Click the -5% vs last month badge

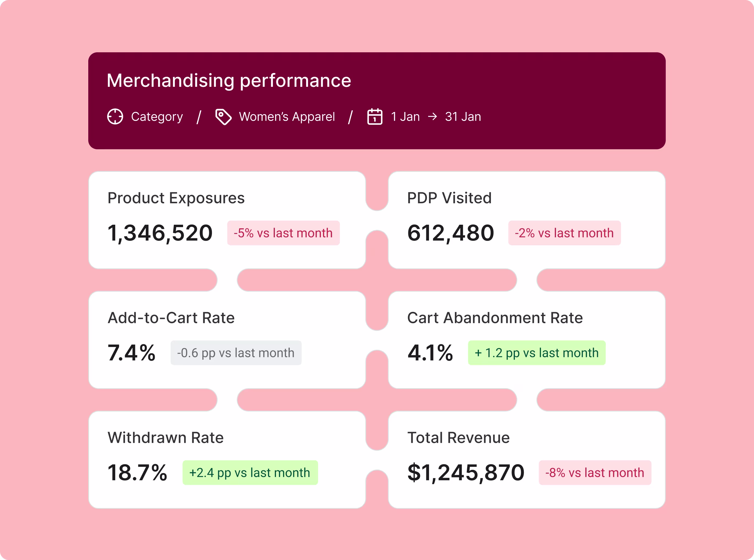pos(283,233)
